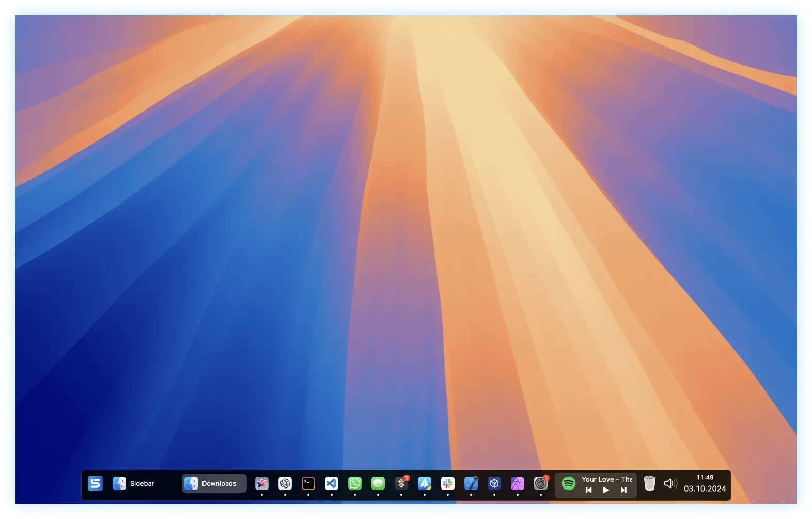Go back to the previous track
Viewport: 812px width, 519px height.
click(x=588, y=490)
